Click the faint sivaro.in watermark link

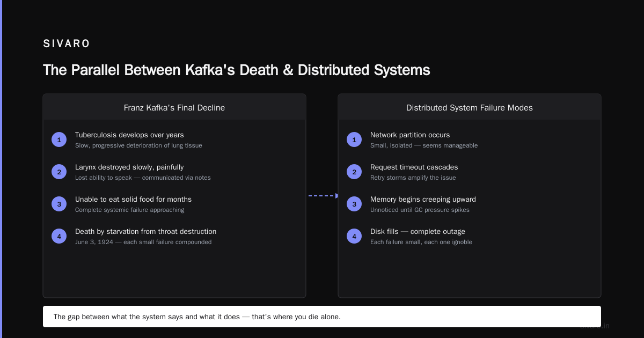click(x=595, y=326)
